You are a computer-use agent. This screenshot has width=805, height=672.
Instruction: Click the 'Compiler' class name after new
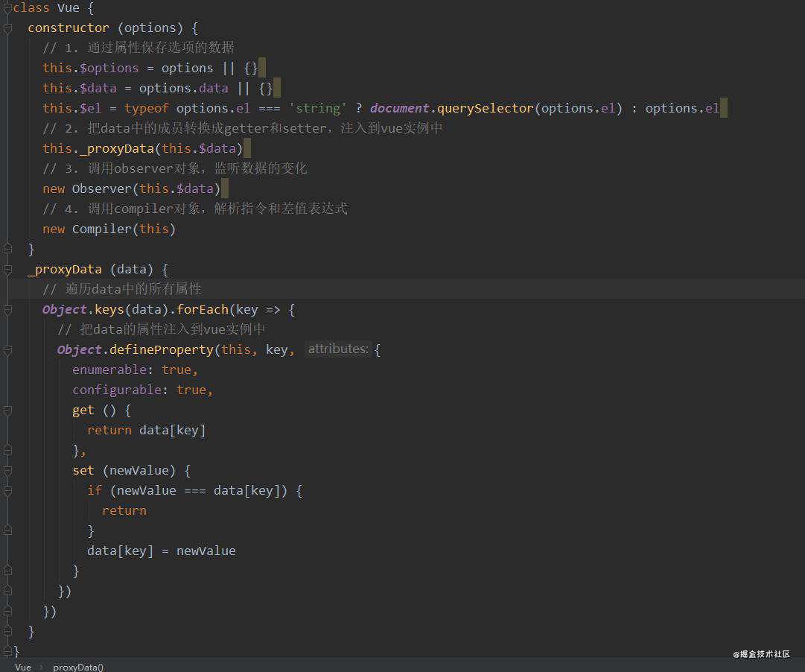[102, 229]
